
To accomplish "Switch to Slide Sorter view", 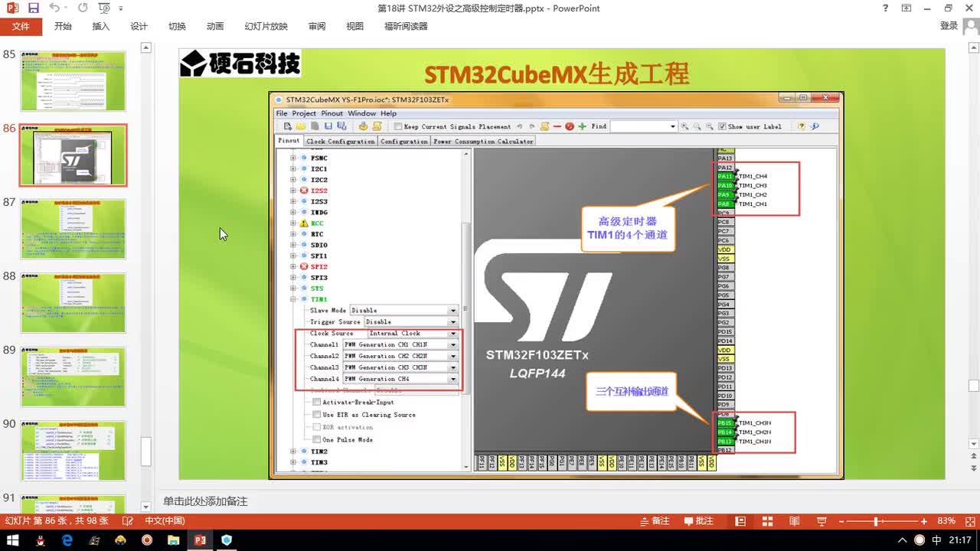I will click(x=767, y=521).
